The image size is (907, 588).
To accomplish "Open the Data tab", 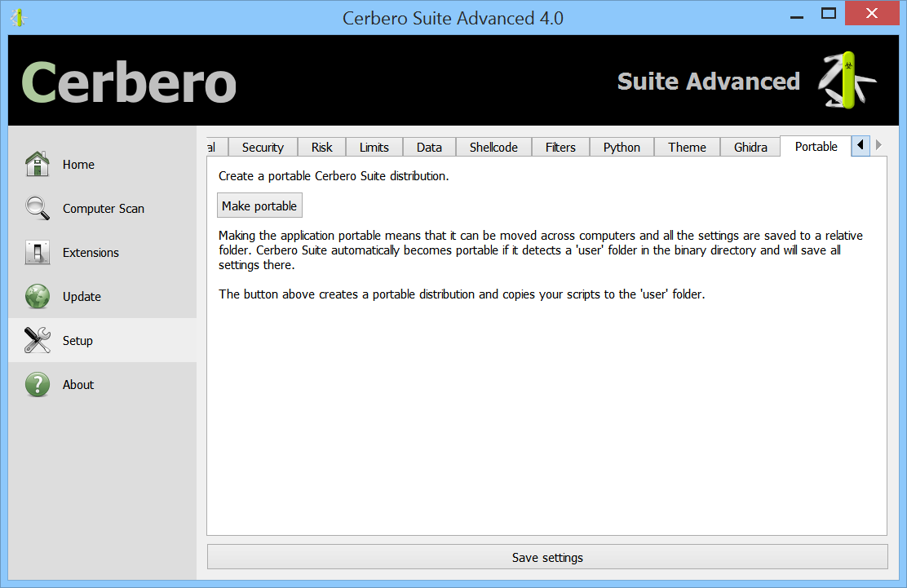I will point(429,148).
